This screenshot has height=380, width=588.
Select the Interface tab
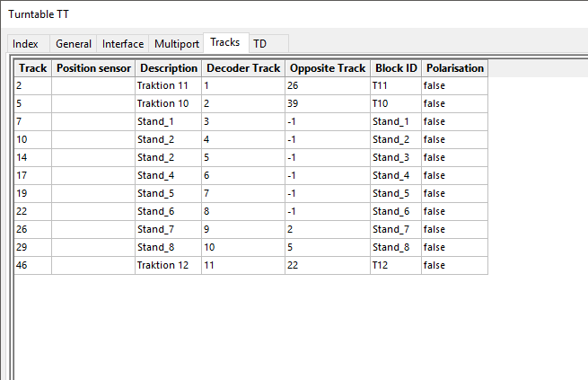coord(123,43)
